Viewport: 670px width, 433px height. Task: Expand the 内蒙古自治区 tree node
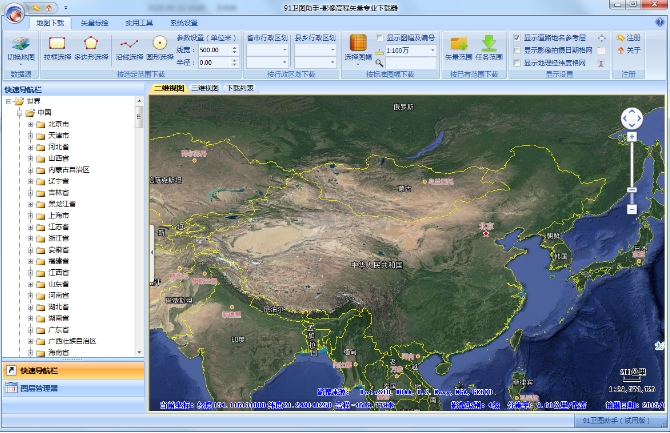pos(30,170)
